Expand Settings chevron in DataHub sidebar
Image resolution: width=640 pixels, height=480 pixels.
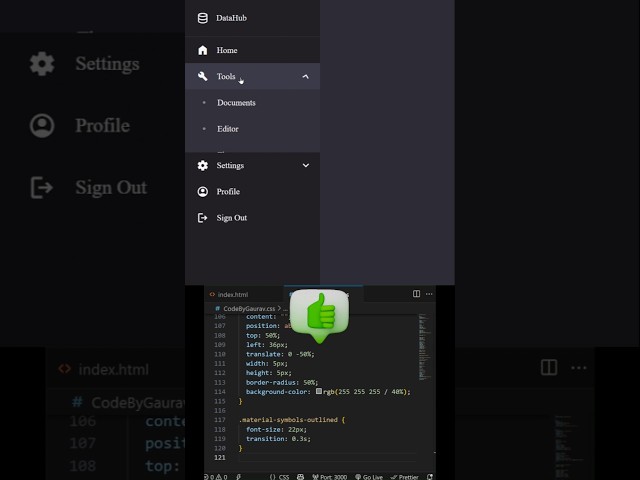(x=305, y=165)
